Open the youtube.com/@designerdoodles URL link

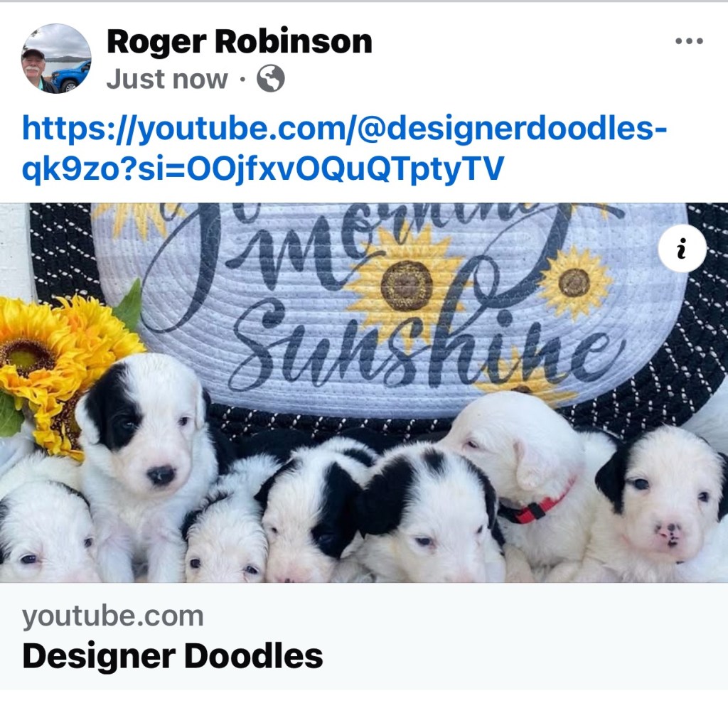345,129
